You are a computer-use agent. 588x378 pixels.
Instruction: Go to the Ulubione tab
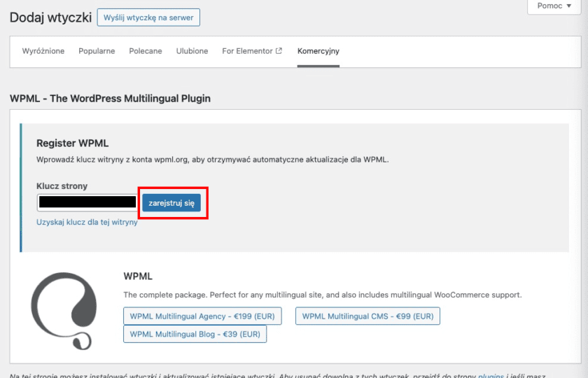pos(192,51)
